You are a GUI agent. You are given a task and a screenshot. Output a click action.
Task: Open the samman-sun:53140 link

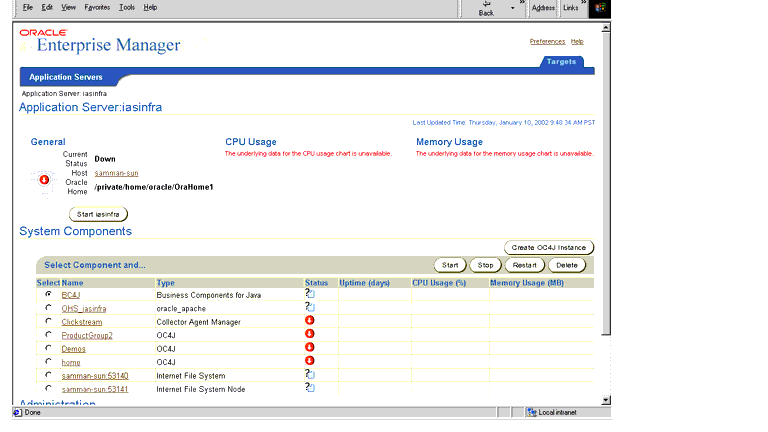(95, 376)
